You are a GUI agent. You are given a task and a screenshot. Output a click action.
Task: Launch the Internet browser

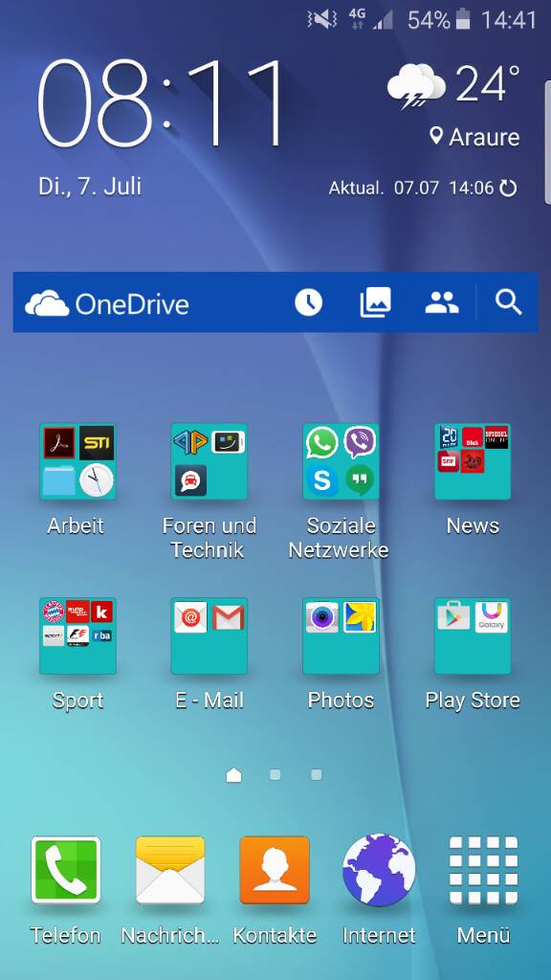(379, 870)
